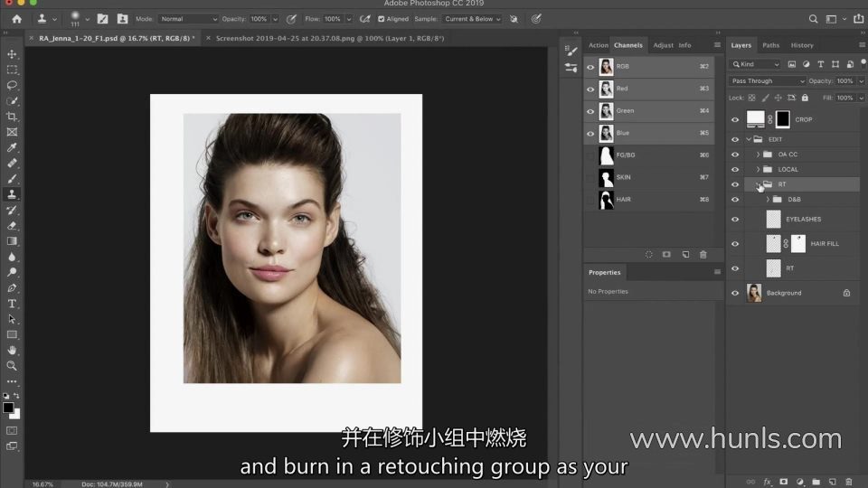Open the Pass Through blend mode dropdown

[767, 80]
